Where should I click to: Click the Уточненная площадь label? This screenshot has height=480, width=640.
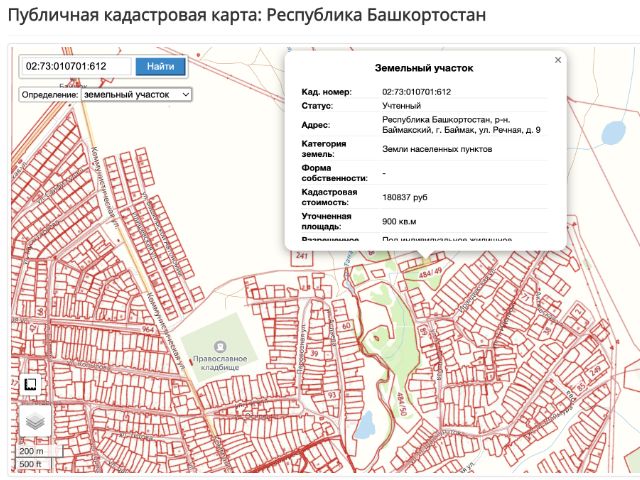tap(326, 221)
